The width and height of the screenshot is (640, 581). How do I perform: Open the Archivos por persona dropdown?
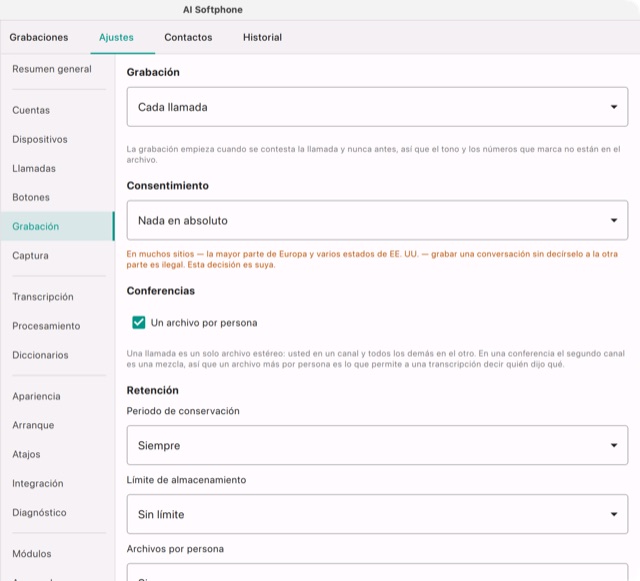pos(377,572)
